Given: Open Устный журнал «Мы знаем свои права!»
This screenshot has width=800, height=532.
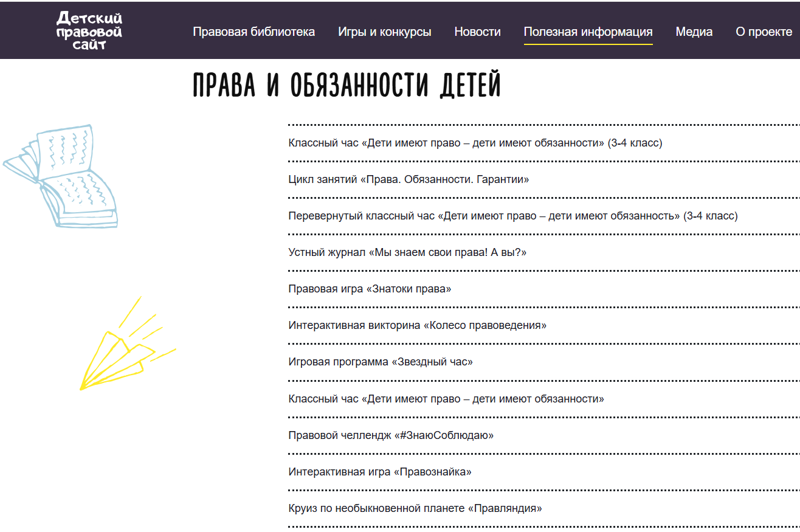Looking at the screenshot, I should pyautogui.click(x=407, y=252).
